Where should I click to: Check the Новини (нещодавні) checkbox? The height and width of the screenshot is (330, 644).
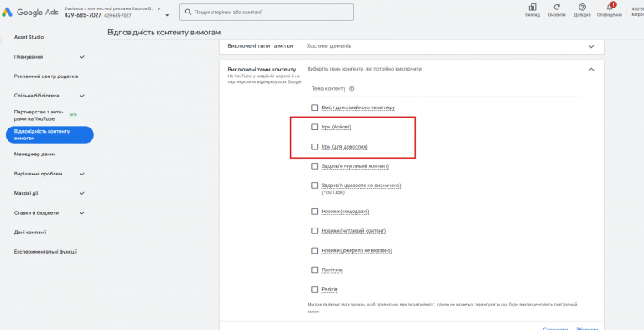point(314,212)
